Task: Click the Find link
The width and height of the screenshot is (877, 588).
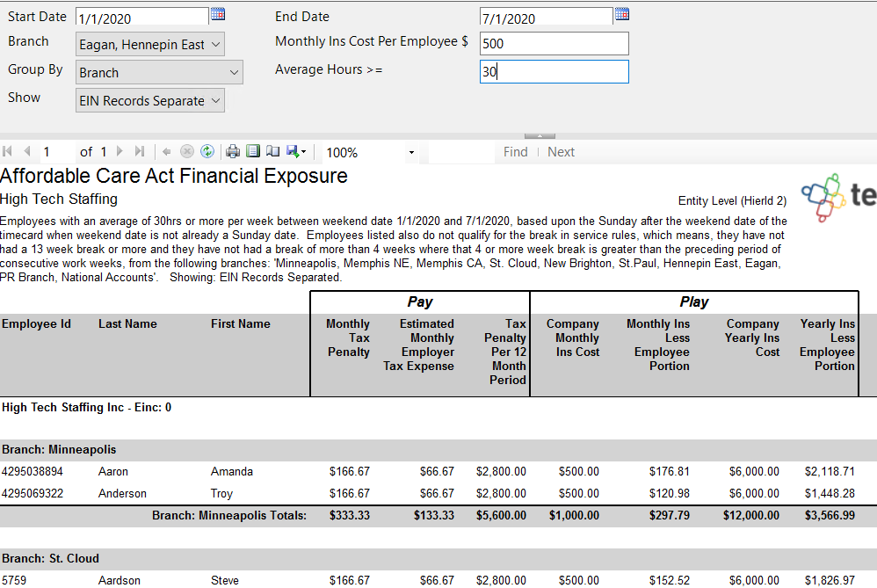Action: pos(515,152)
